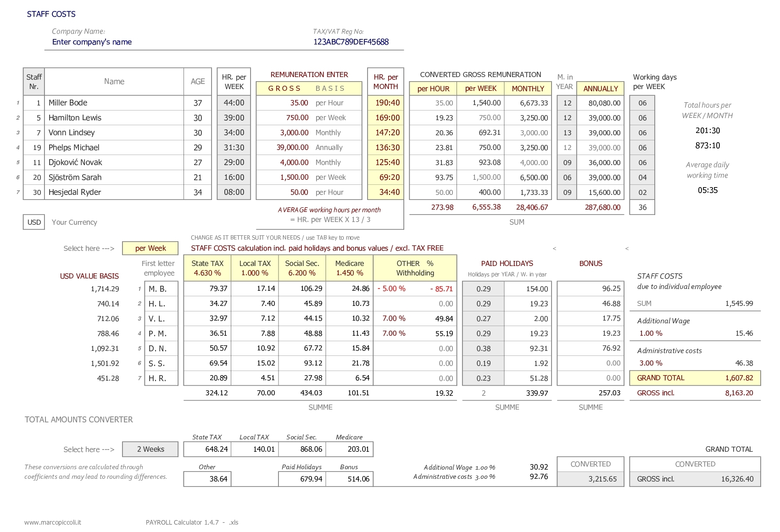This screenshot has height=532, width=780.
Task: Select USD value basis 1,714.29
Action: [x=105, y=289]
